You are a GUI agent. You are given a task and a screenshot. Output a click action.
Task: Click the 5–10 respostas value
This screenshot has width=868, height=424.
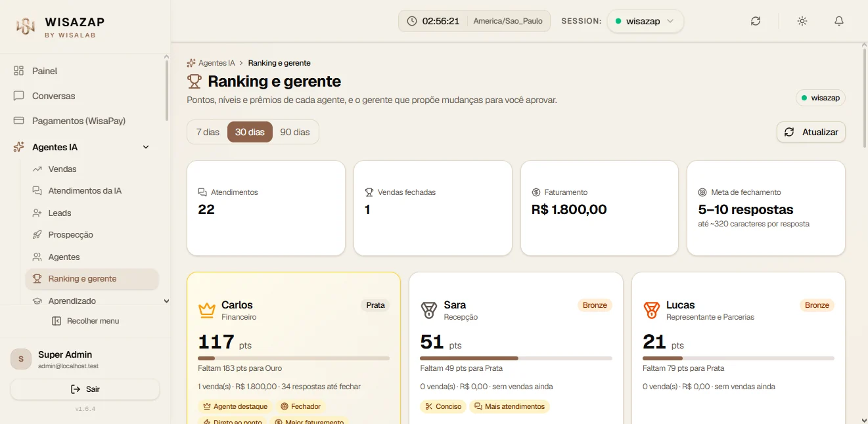[x=746, y=209]
